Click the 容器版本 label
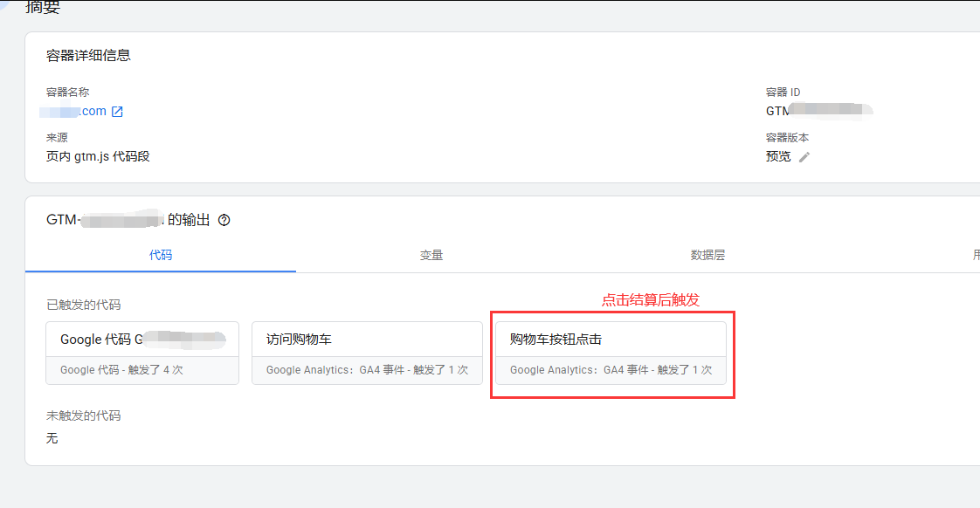The height and width of the screenshot is (508, 980). 787,137
